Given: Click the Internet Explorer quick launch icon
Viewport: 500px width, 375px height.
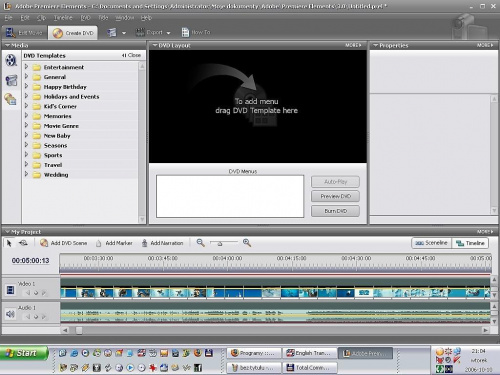Looking at the screenshot, I should 74,353.
